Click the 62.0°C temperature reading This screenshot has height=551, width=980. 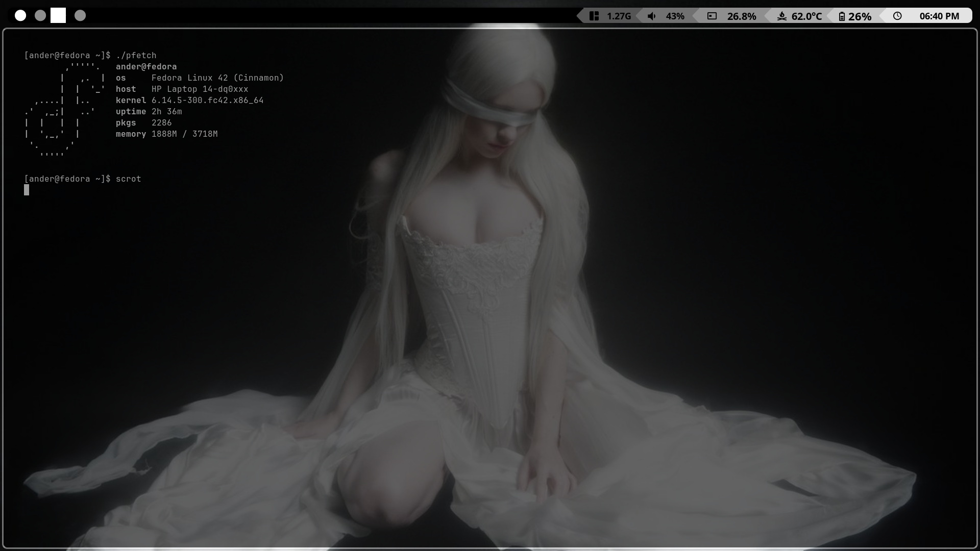[x=806, y=16]
